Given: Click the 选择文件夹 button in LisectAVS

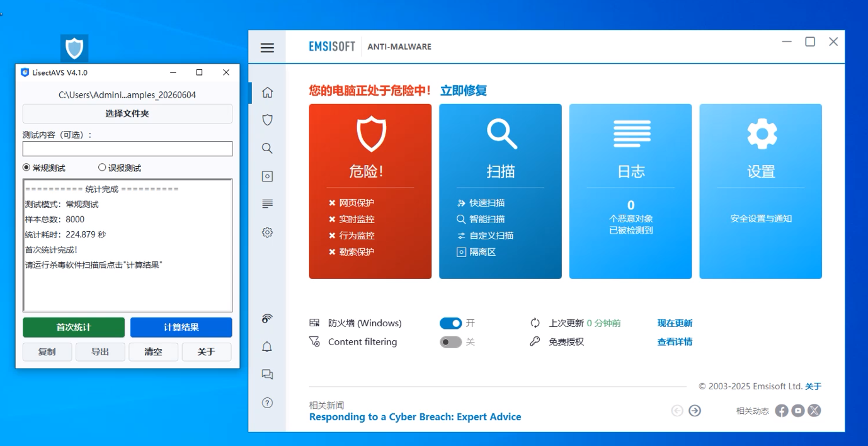Looking at the screenshot, I should [127, 114].
